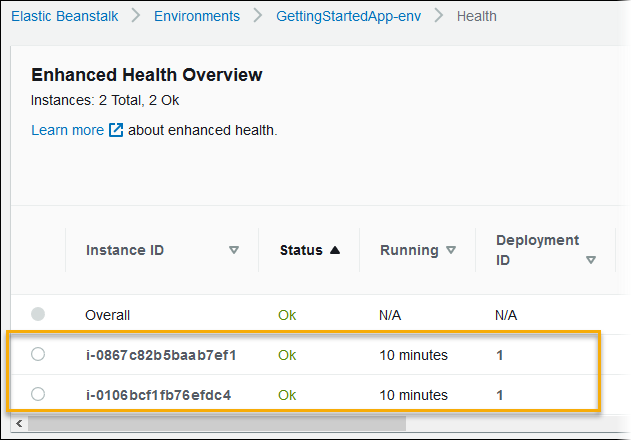Sort by the Status column header
Image resolution: width=632 pixels, height=440 pixels.
coord(301,250)
